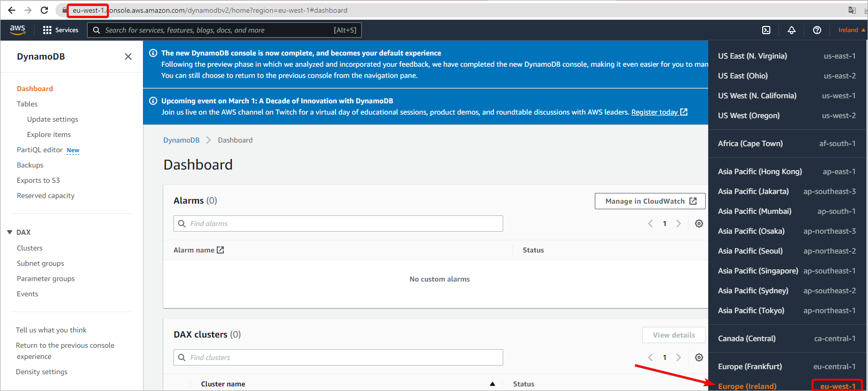This screenshot has height=391, width=868.
Task: Open Alarms table settings gear
Action: click(699, 224)
